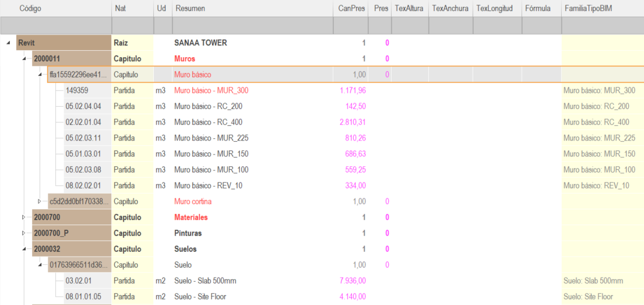Viewport: 644px width, 305px height.
Task: Collapse chapter 2000032 Suelos
Action: [x=24, y=249]
